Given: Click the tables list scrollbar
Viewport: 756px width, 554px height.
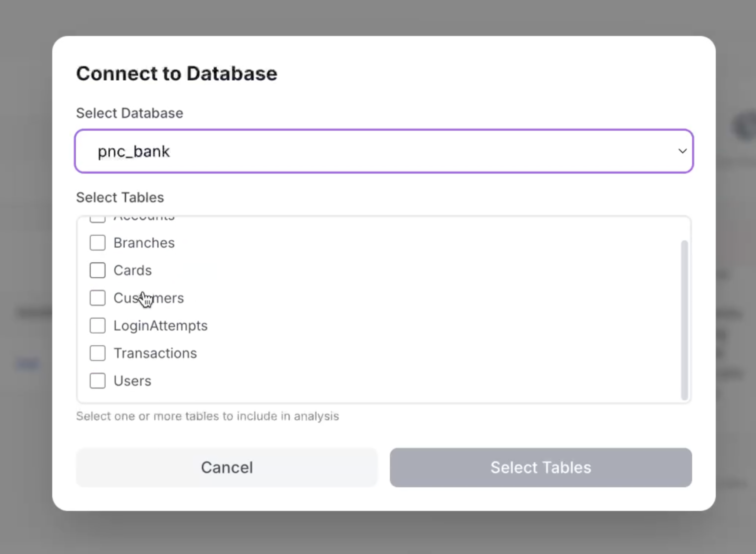Looking at the screenshot, I should [684, 320].
